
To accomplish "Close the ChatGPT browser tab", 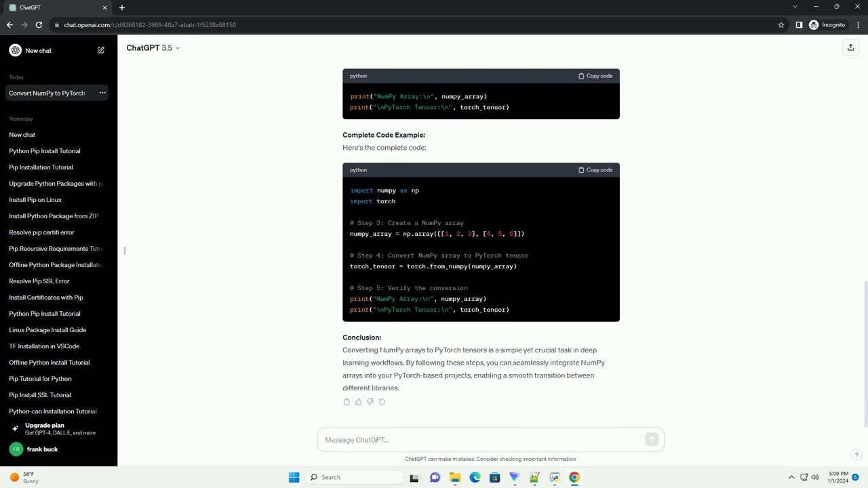I will (104, 7).
